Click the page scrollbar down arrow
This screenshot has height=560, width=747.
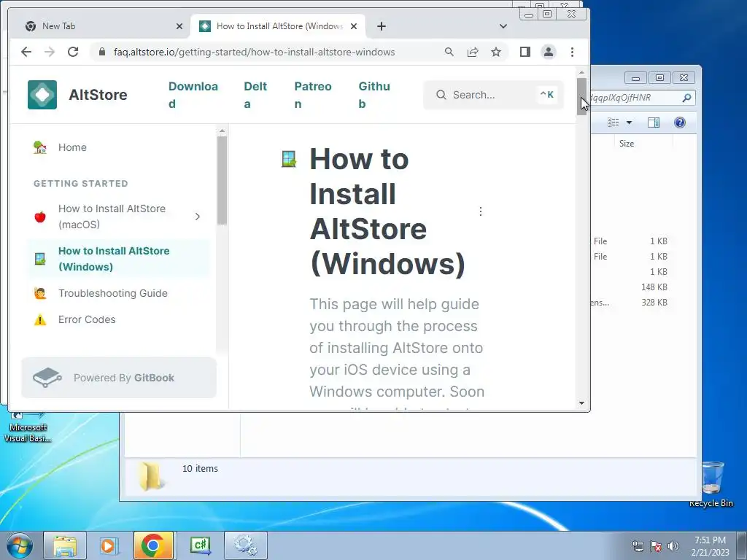(581, 402)
